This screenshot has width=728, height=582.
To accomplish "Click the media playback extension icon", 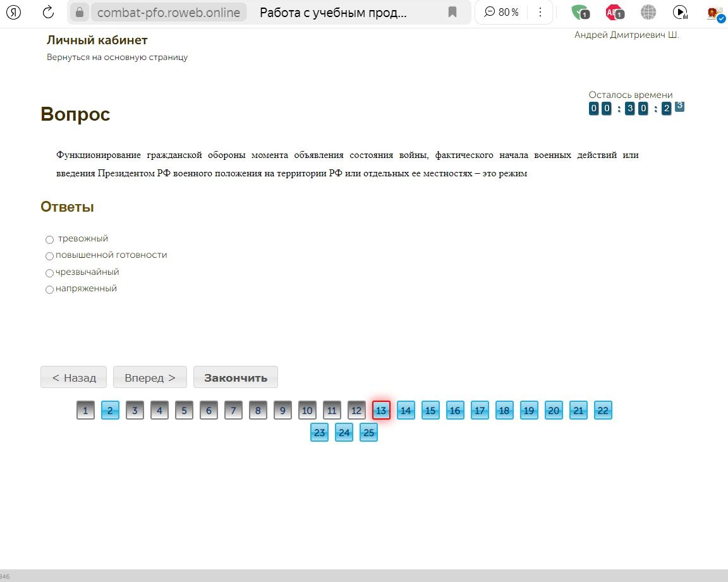I will coord(680,13).
